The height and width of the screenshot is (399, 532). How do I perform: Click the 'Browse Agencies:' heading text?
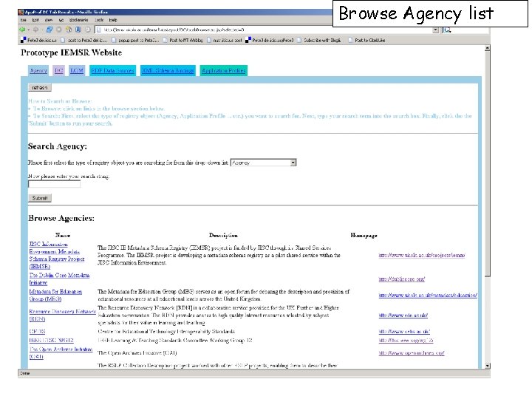[61, 218]
